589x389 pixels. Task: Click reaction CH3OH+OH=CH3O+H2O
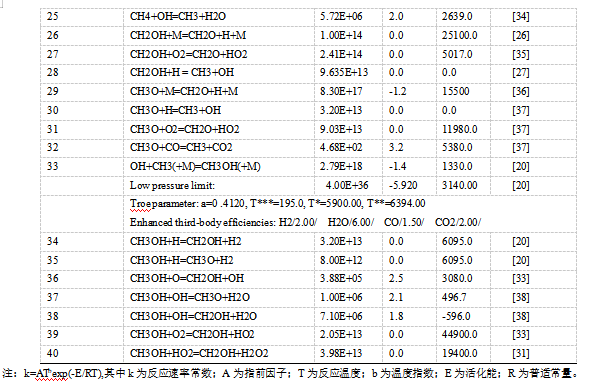[190, 297]
